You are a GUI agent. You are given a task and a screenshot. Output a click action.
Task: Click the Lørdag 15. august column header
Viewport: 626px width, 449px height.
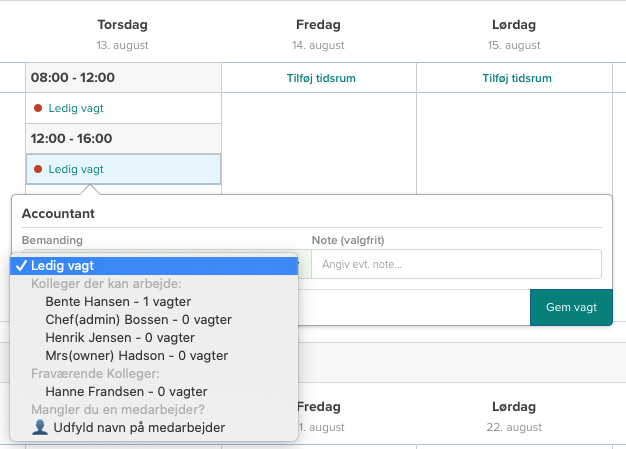tap(514, 32)
